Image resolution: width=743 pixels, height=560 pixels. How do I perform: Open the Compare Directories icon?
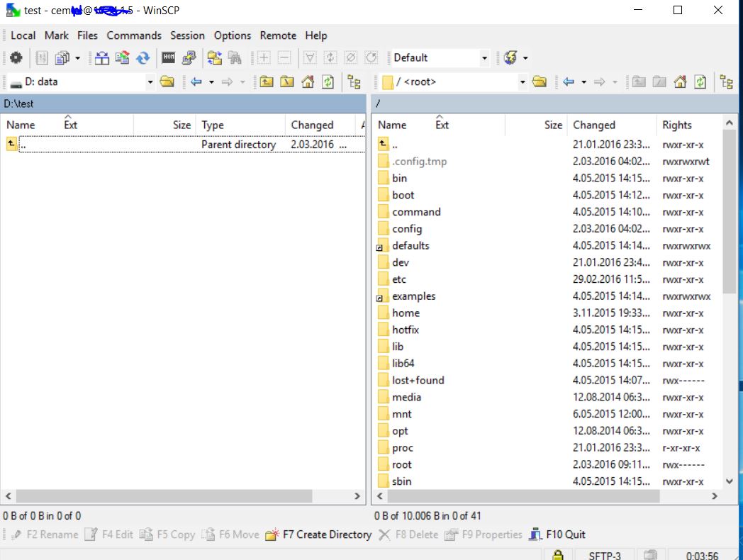[x=102, y=58]
